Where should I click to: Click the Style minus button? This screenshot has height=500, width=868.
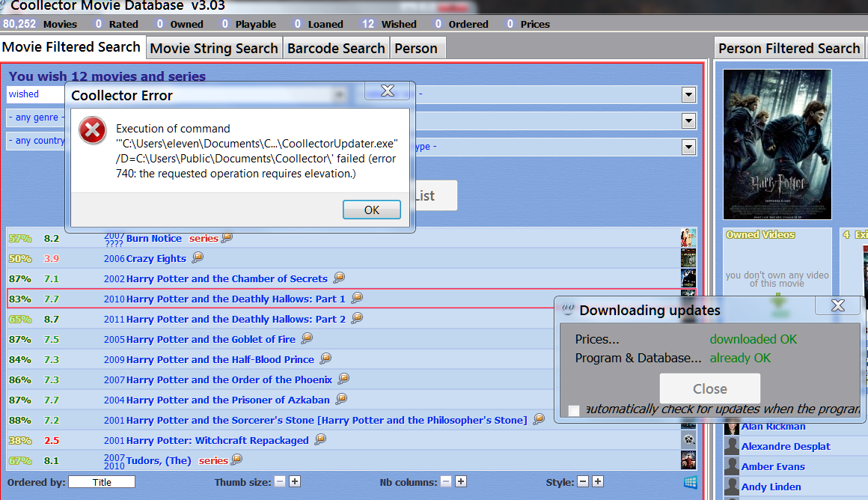point(583,482)
